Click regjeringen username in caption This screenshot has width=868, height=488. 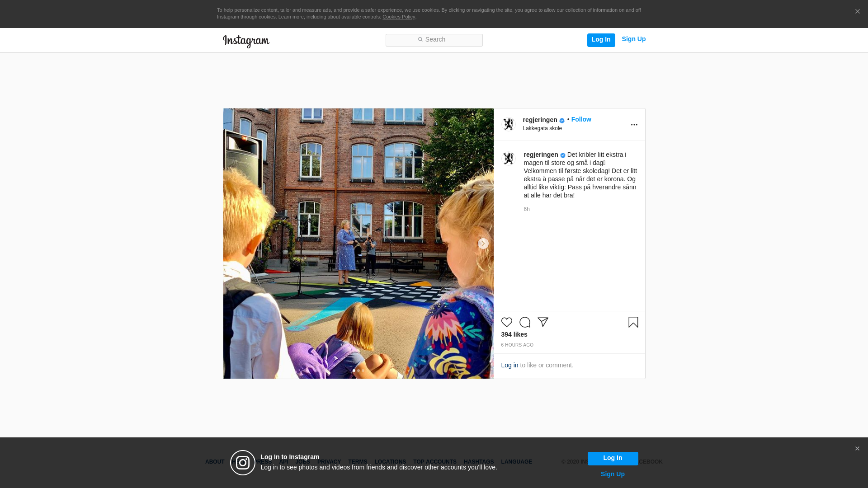pyautogui.click(x=541, y=155)
